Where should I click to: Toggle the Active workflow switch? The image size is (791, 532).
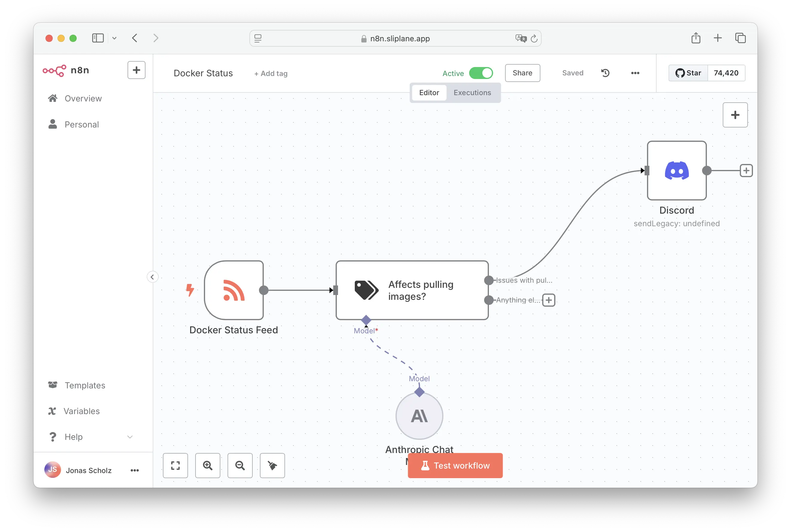click(x=481, y=73)
